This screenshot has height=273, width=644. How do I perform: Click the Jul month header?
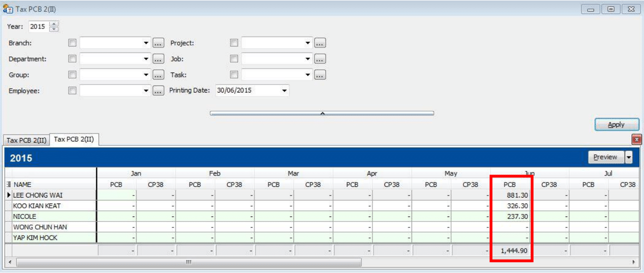click(x=608, y=173)
